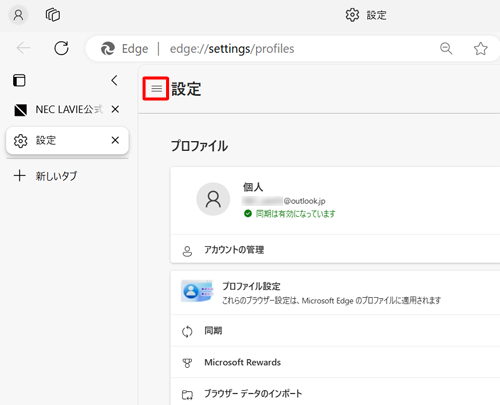Click the プロファイル page heading
Viewport: 500px width, 405px height.
tap(199, 146)
